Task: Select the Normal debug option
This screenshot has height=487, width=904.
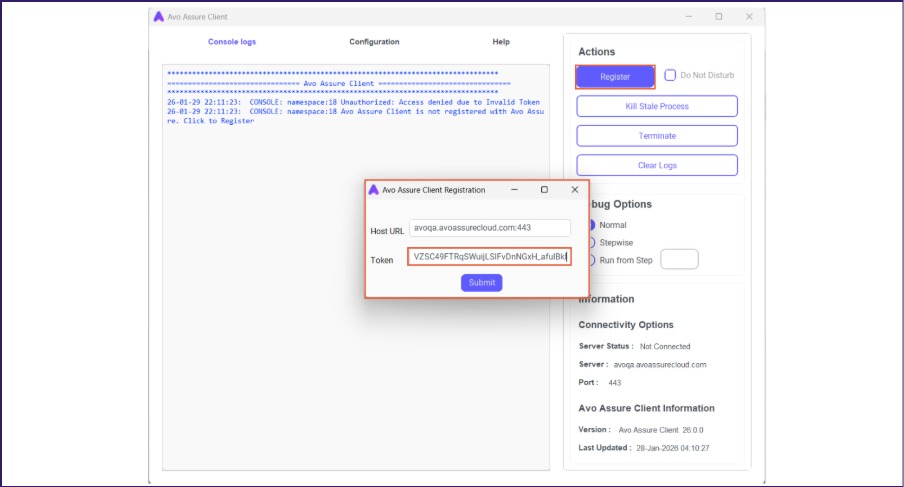Action: (591, 225)
